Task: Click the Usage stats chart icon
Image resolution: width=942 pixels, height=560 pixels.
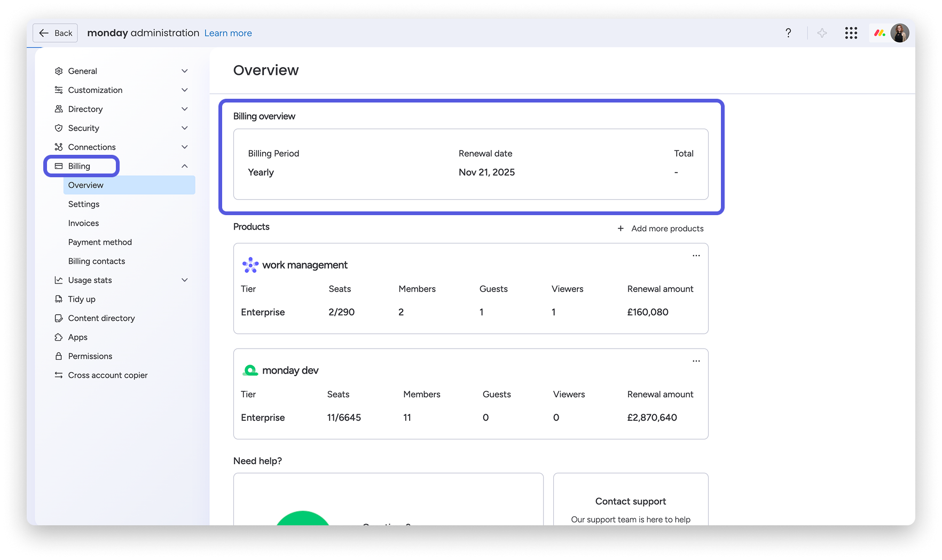Action: (59, 280)
